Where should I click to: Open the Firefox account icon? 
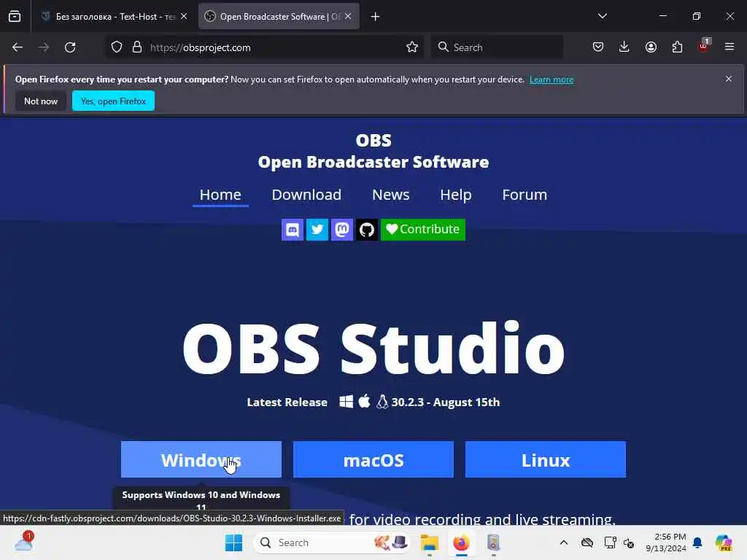(651, 47)
